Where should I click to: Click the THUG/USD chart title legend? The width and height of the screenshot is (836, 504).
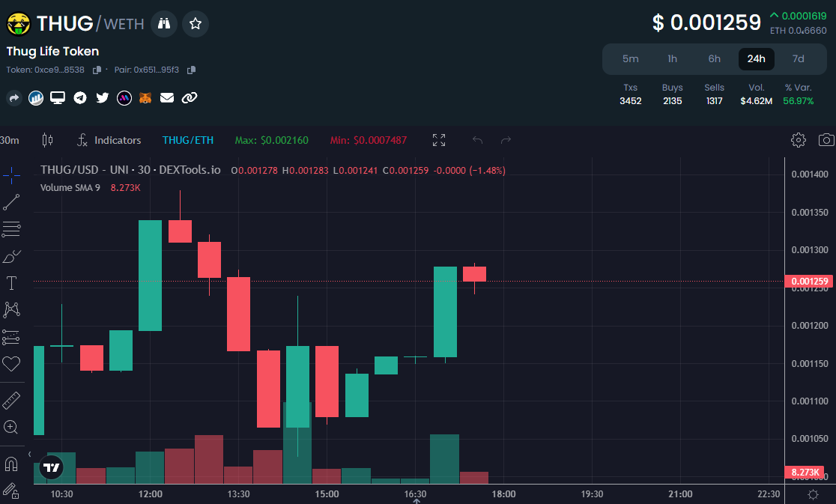[130, 170]
